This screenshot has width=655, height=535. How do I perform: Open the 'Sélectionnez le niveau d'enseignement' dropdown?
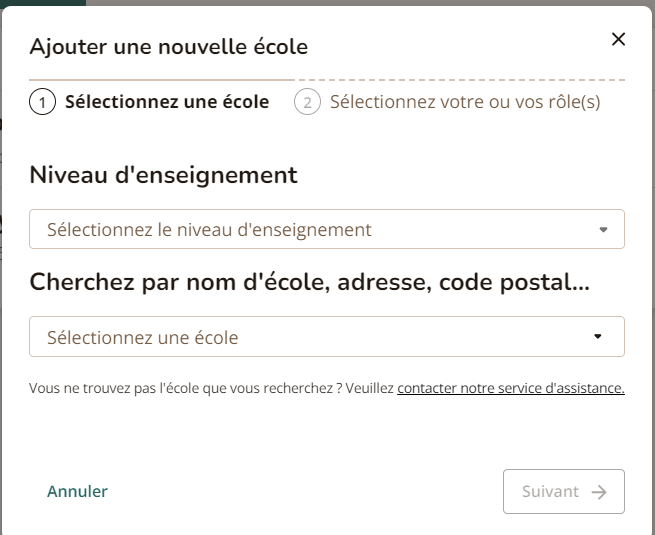coord(326,229)
